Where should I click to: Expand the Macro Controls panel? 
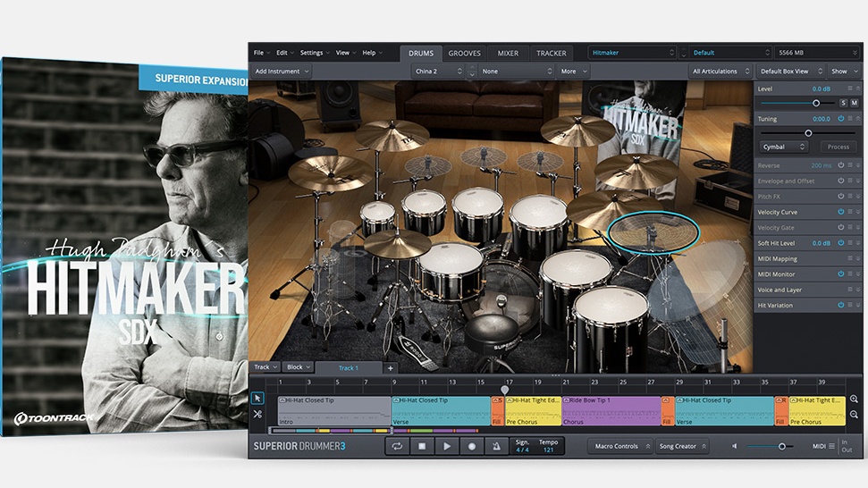click(620, 446)
